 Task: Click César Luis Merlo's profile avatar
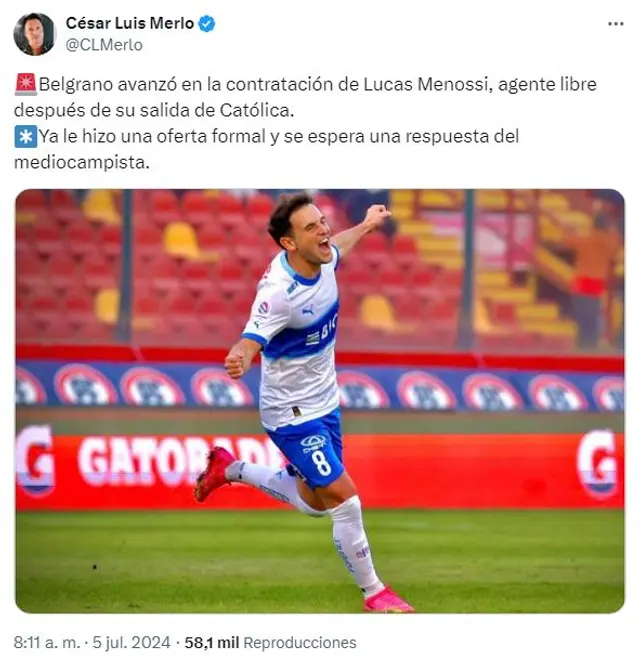35,34
